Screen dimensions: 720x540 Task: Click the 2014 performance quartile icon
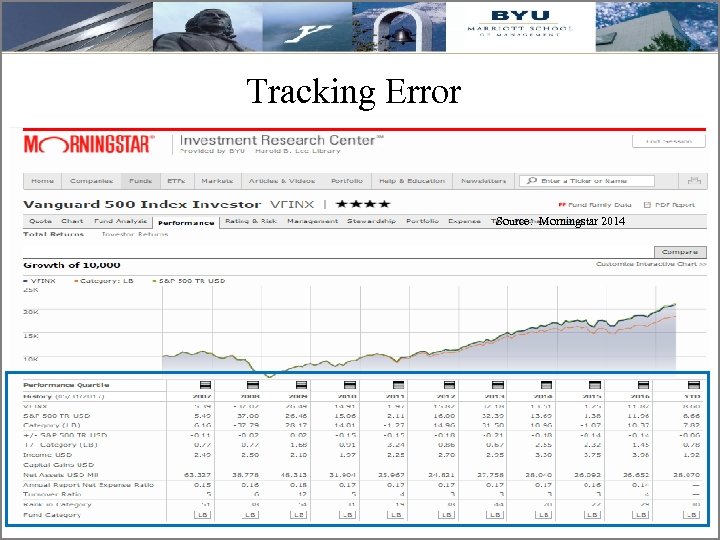[x=546, y=385]
